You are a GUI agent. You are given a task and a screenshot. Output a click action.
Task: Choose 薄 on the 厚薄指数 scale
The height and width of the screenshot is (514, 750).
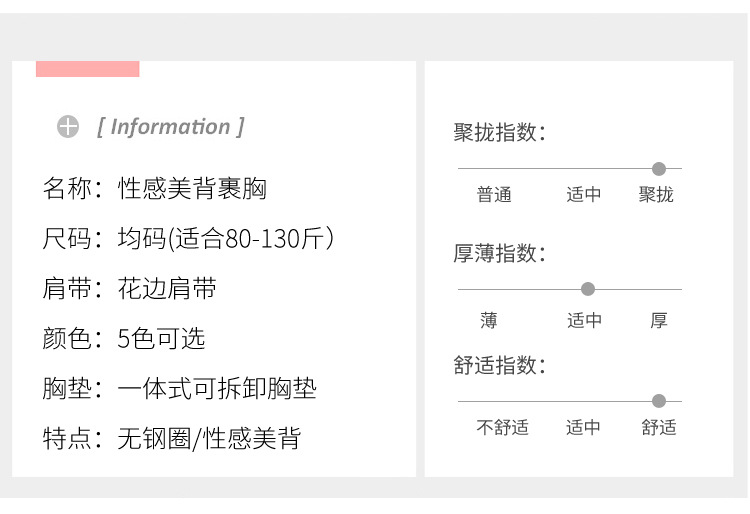pyautogui.click(x=488, y=321)
